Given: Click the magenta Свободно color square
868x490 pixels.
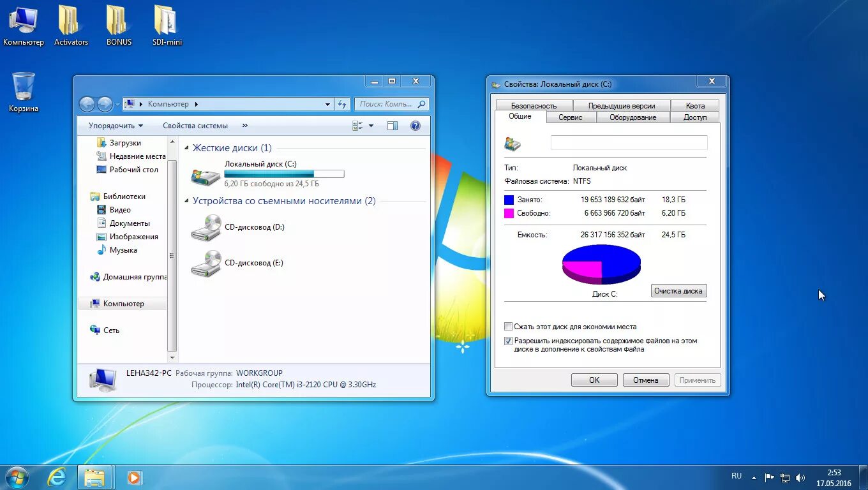Looking at the screenshot, I should coord(509,213).
